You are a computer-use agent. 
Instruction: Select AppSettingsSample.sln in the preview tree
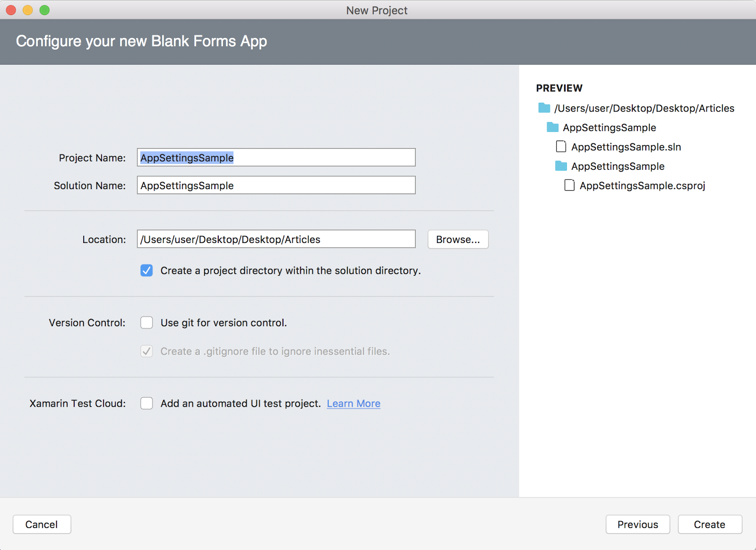[626, 147]
